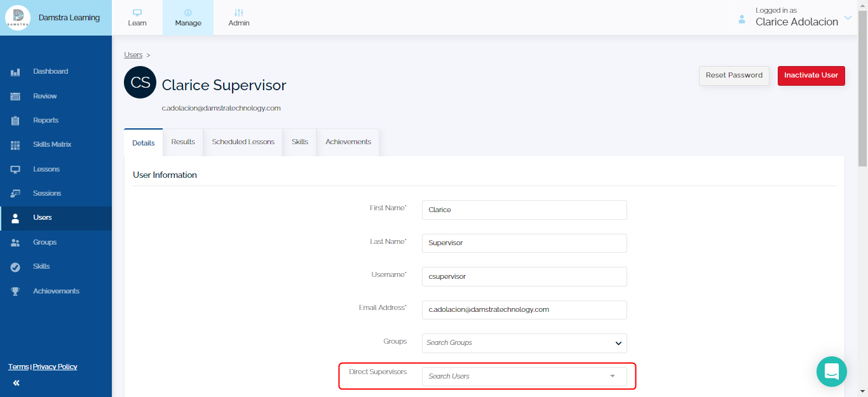This screenshot has height=397, width=868.
Task: Click the Reports clipboard icon
Action: [x=16, y=121]
